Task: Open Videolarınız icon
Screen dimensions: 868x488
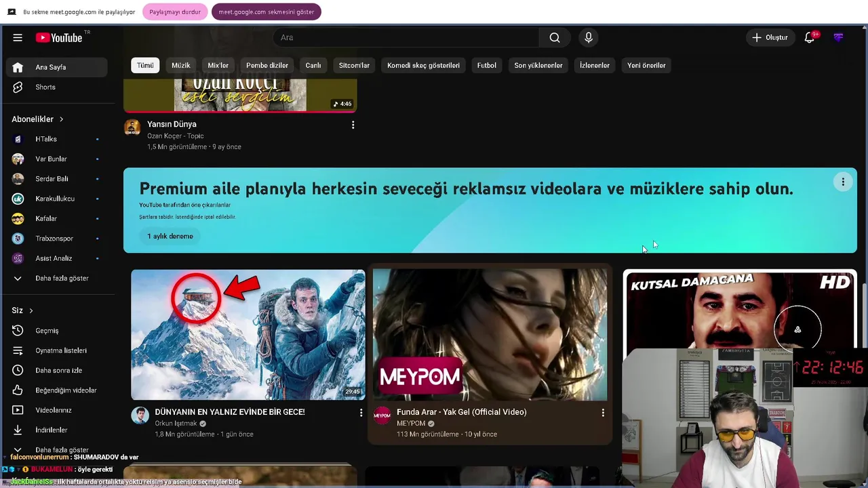Action: (18, 410)
